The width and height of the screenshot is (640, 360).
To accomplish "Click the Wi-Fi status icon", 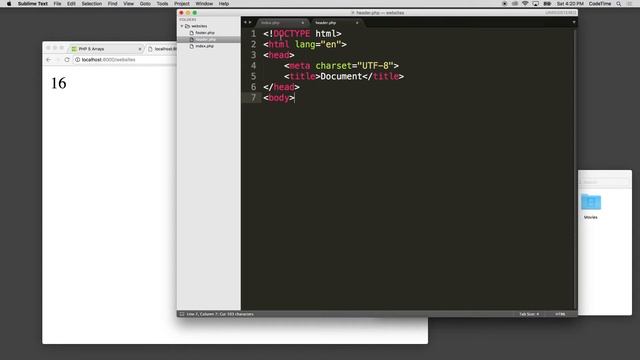I will [x=525, y=4].
